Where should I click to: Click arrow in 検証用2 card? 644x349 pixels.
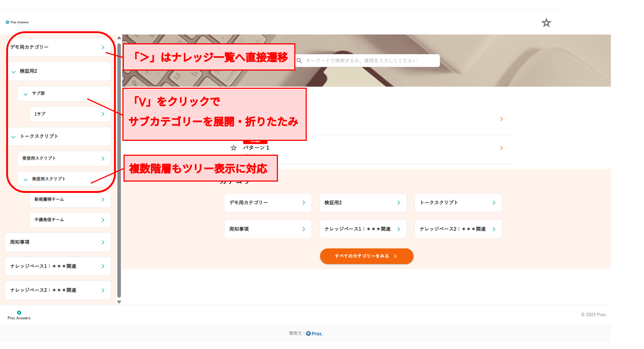click(399, 203)
